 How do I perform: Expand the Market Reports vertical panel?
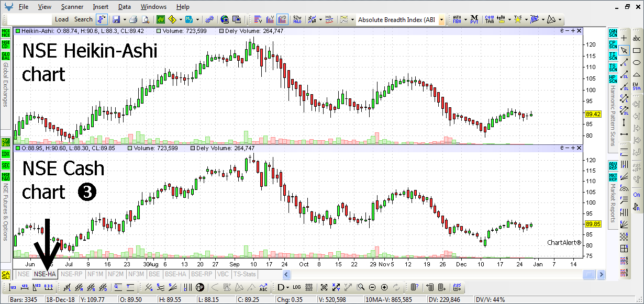[613, 204]
